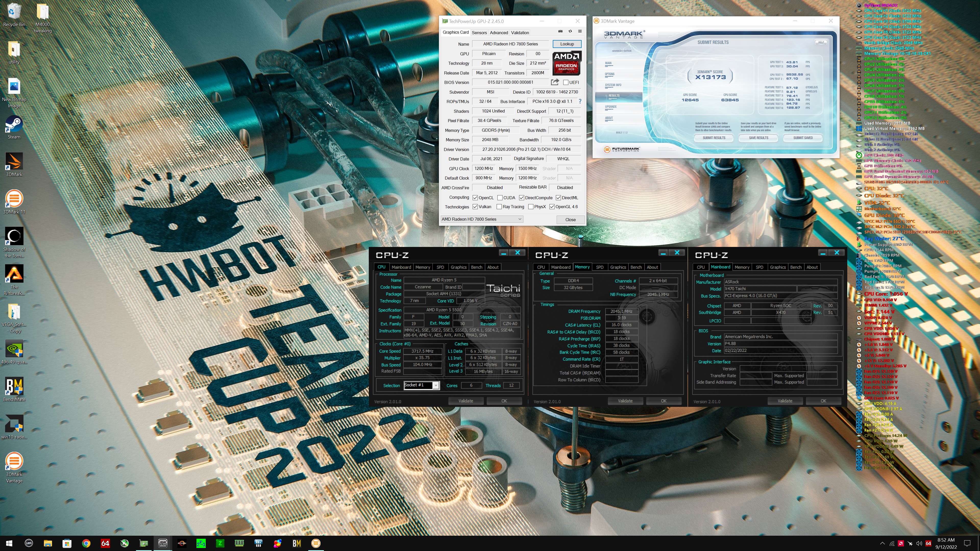Open Shadow of the Tomb Raider shortcut
Viewport: 980px width, 551px height.
pos(14,243)
